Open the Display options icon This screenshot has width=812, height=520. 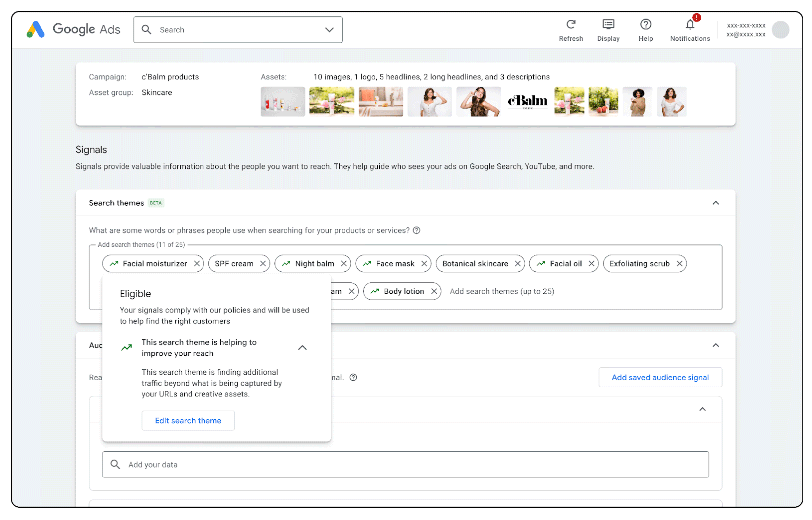pyautogui.click(x=608, y=24)
